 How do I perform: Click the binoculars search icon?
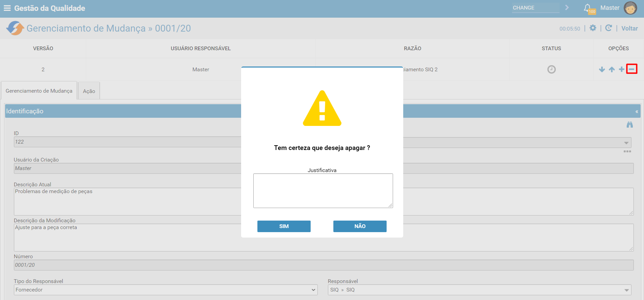630,125
